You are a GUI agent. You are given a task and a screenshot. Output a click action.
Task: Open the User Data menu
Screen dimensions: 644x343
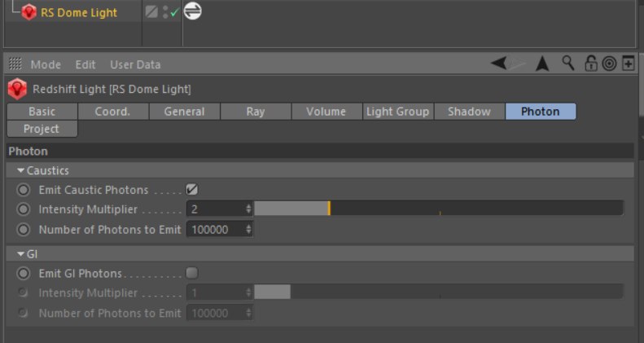click(135, 64)
